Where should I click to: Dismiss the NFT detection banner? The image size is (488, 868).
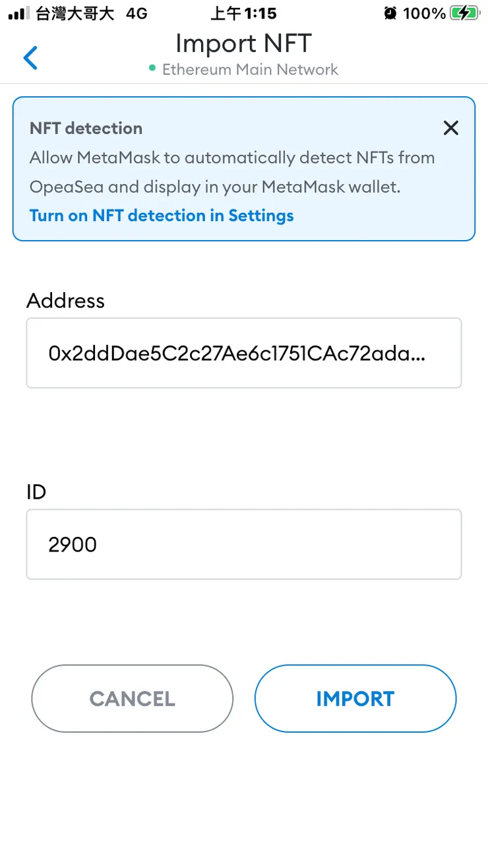coord(450,128)
